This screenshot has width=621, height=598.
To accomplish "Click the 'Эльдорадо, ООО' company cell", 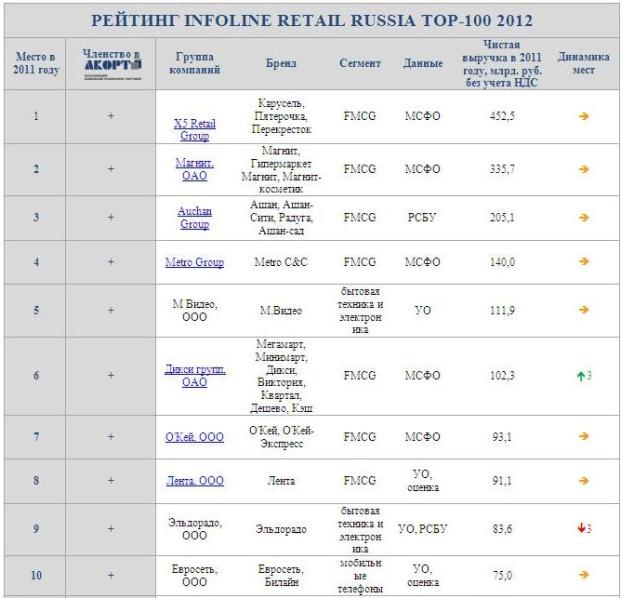I will point(194,529).
